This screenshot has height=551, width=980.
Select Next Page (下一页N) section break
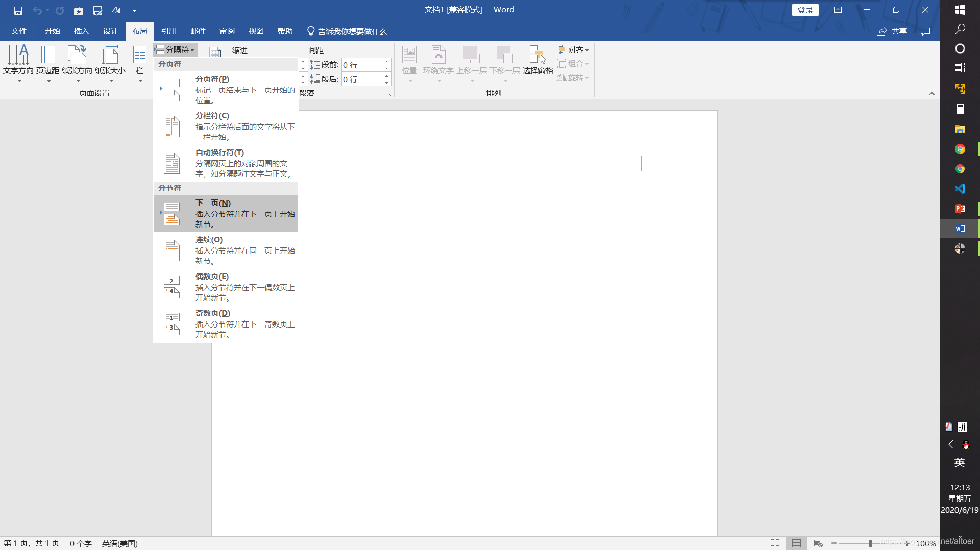point(226,214)
